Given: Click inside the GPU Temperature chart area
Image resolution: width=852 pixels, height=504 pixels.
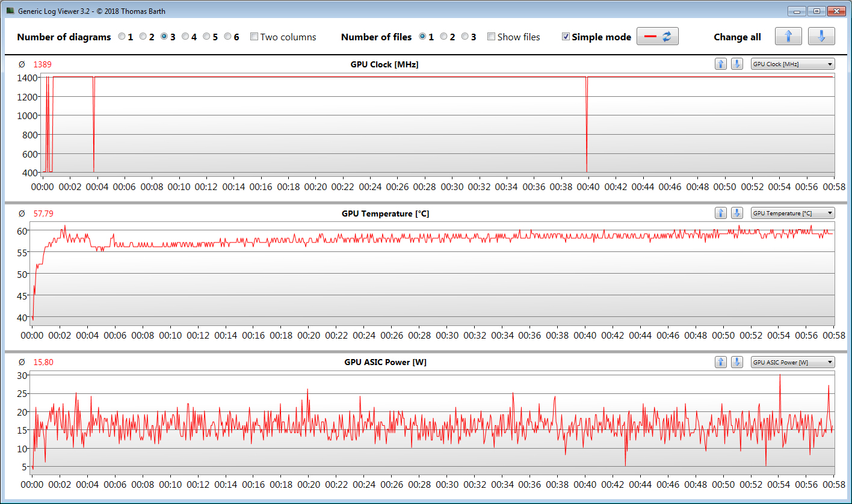Looking at the screenshot, I should click(433, 274).
